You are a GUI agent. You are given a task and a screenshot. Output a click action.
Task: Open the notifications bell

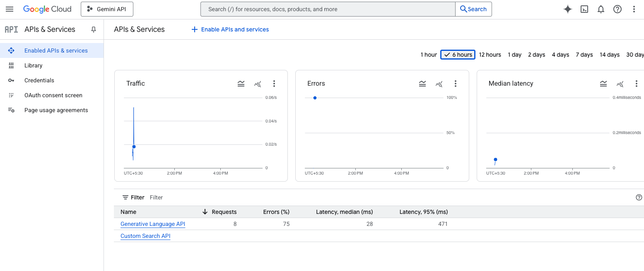(601, 9)
